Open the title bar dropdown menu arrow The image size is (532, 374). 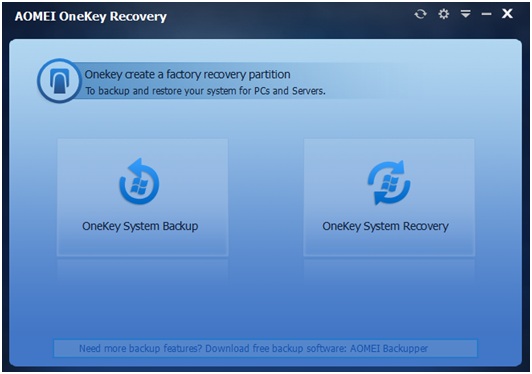(x=466, y=14)
